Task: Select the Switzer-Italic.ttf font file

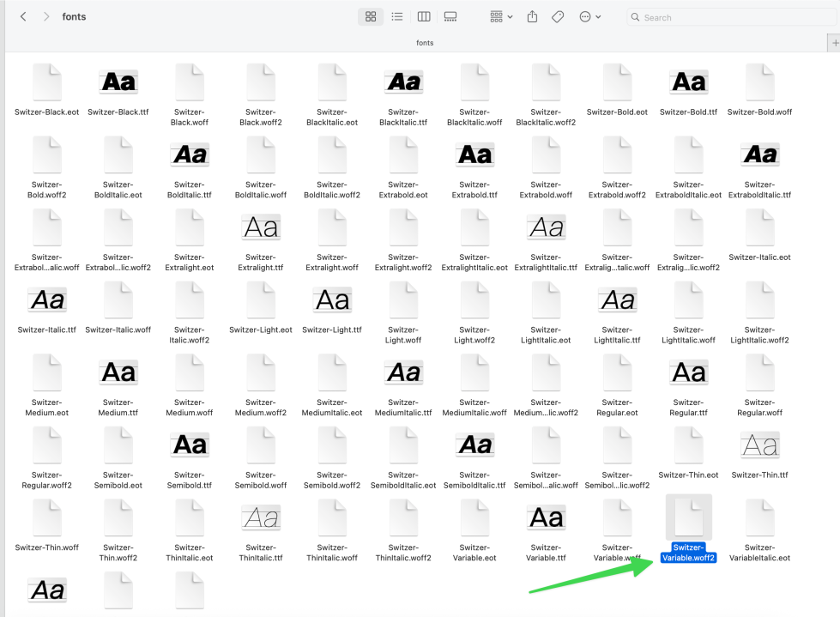Action: 47,300
